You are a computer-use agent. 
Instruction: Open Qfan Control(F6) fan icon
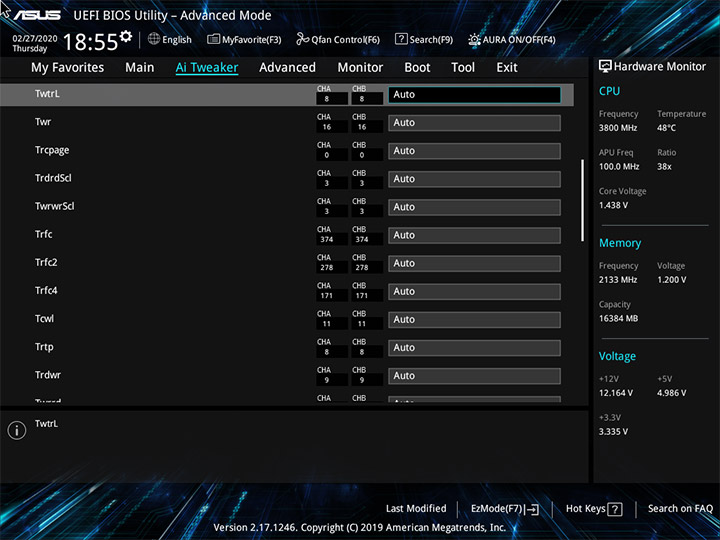click(302, 39)
